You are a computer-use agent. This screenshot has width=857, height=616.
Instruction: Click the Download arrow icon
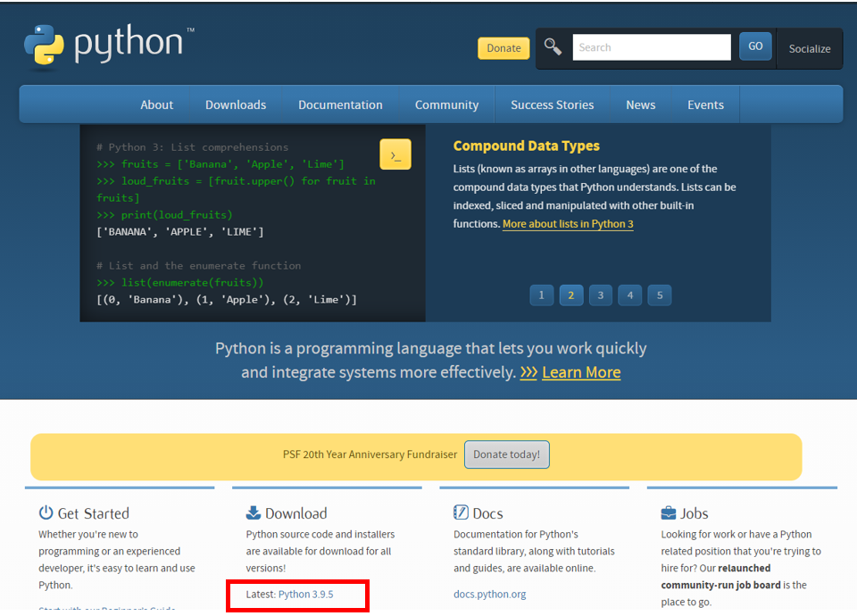click(x=253, y=512)
